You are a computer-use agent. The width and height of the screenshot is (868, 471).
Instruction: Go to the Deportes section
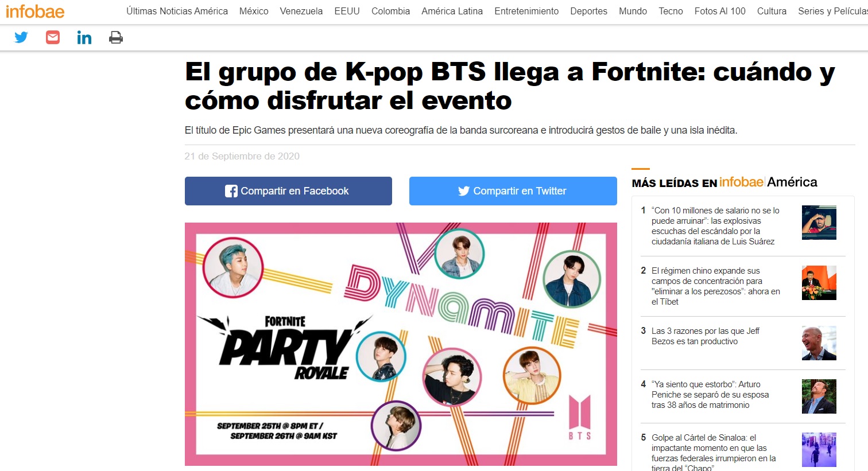tap(588, 11)
